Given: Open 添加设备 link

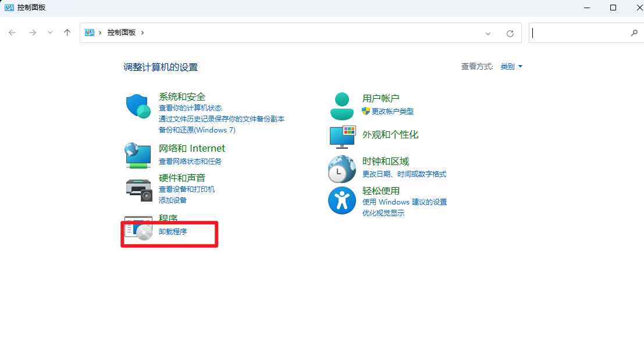Looking at the screenshot, I should click(x=173, y=200).
